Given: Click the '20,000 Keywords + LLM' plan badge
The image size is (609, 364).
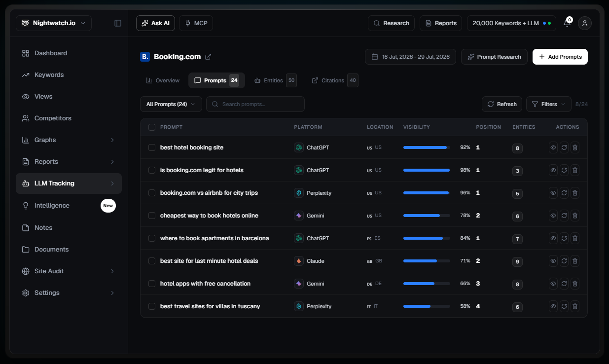Looking at the screenshot, I should [x=511, y=23].
